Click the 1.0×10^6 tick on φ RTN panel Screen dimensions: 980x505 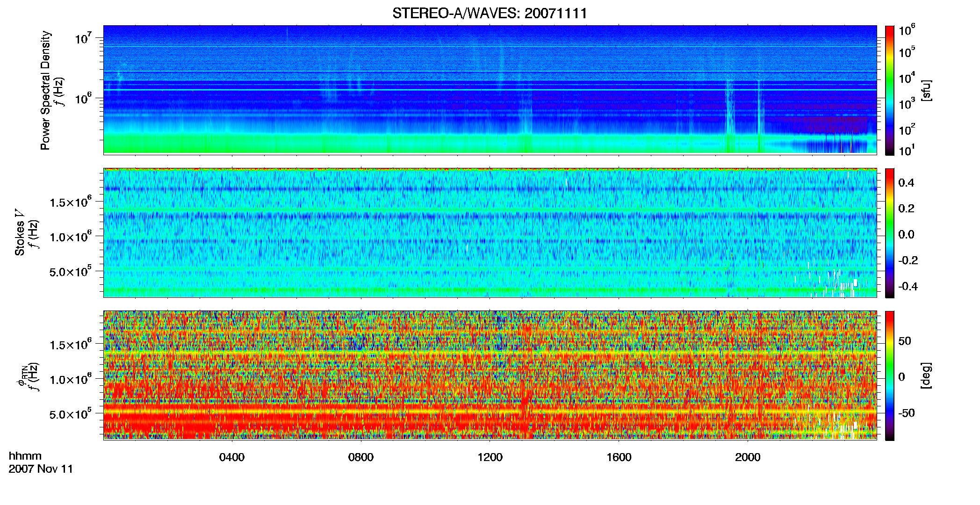coord(70,379)
